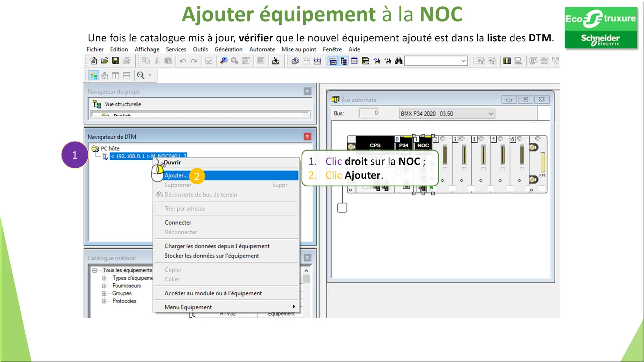Choose Ouvrir in the context menu
This screenshot has height=362, width=644.
point(226,162)
